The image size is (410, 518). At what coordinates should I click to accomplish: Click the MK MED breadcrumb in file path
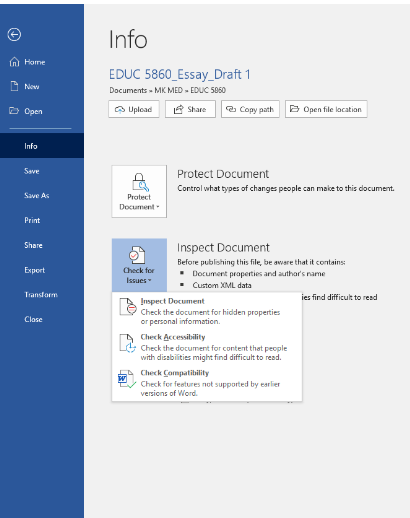point(168,90)
